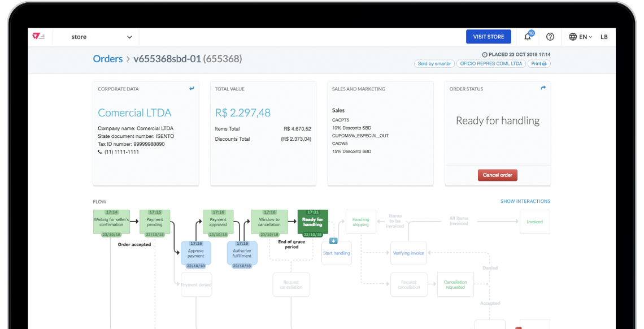The height and width of the screenshot is (329, 644).
Task: Click the CADW5 sales entry
Action: 340,144
